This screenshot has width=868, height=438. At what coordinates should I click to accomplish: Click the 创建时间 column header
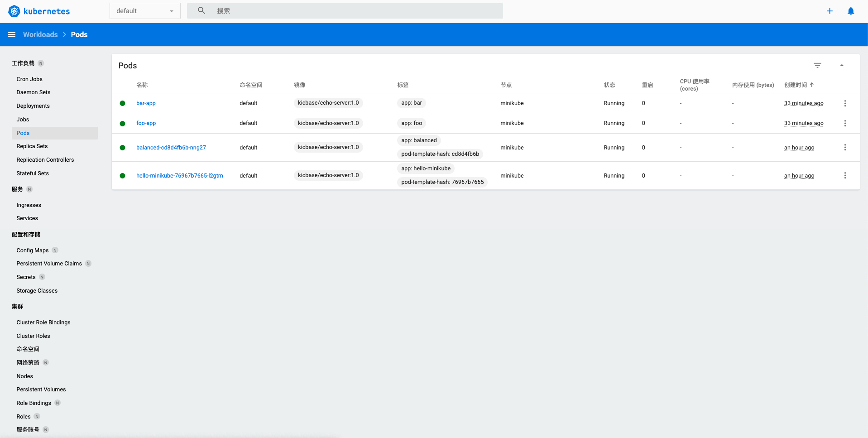point(796,85)
